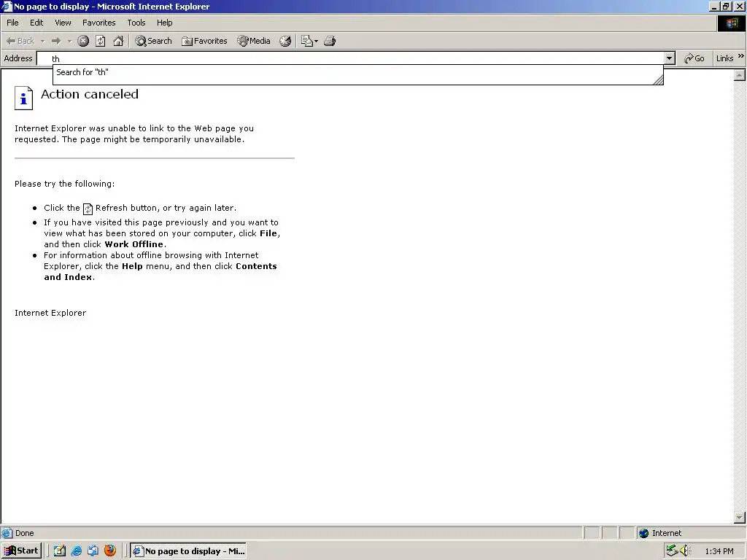
Task: Click the scrollbar up arrow
Action: [x=740, y=75]
